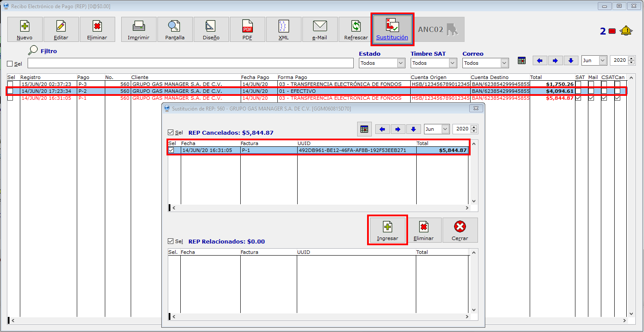
Task: Type in the Filtro search field
Action: [190, 63]
